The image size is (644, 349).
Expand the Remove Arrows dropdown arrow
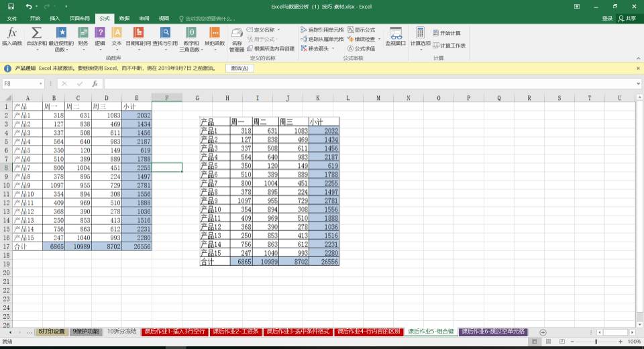coord(333,48)
